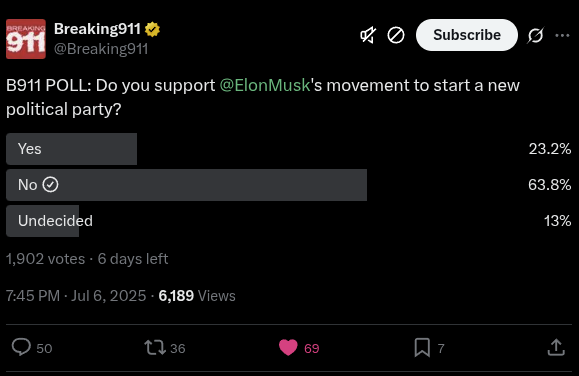
Task: Select the No poll option bar
Action: coord(289,185)
